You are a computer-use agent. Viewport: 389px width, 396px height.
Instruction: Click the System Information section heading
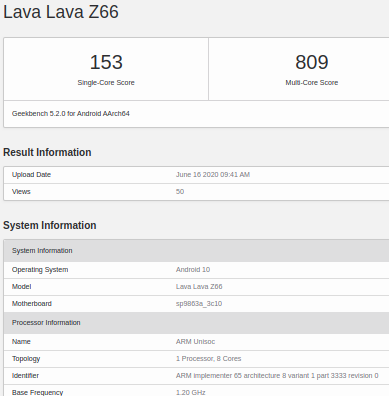click(50, 225)
